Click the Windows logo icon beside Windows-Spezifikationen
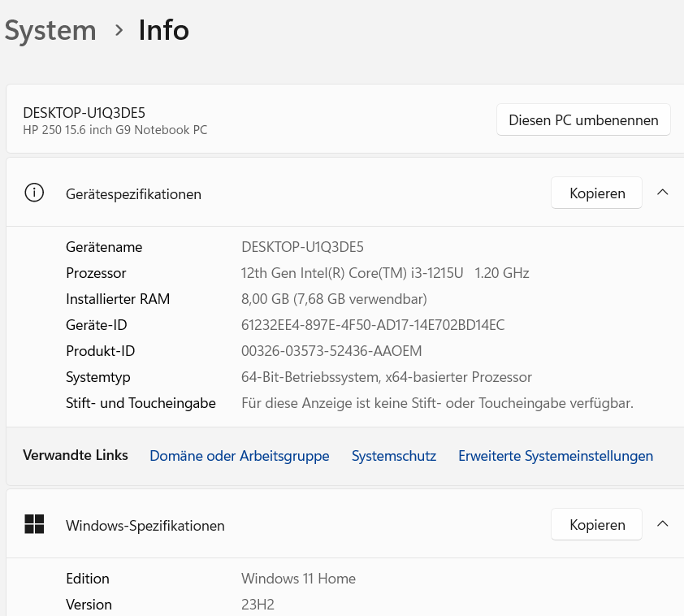The width and height of the screenshot is (684, 616). [x=34, y=524]
